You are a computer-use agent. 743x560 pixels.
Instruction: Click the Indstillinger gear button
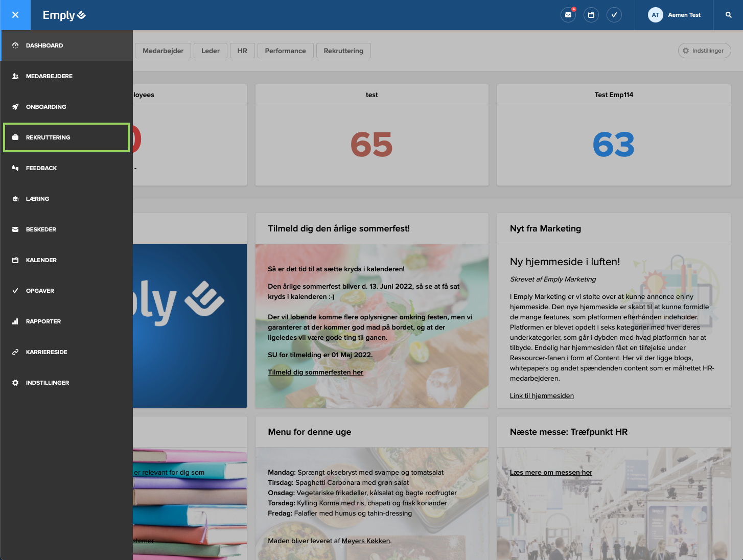click(704, 51)
